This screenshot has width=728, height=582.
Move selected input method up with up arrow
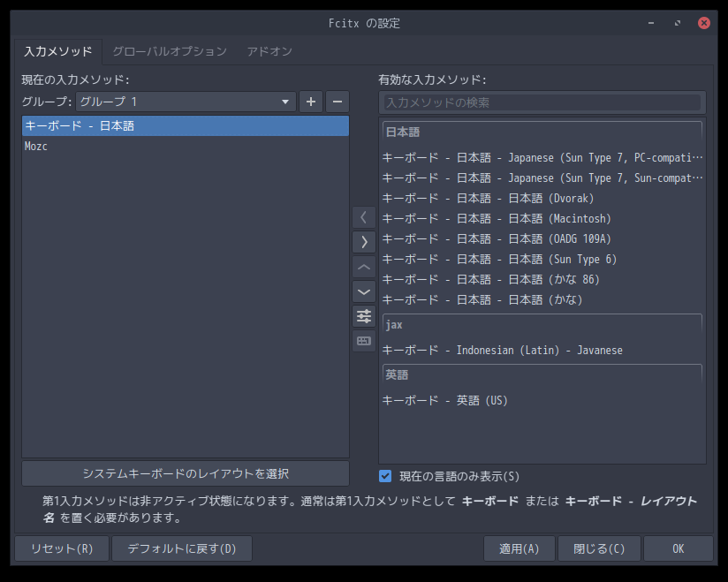[363, 267]
